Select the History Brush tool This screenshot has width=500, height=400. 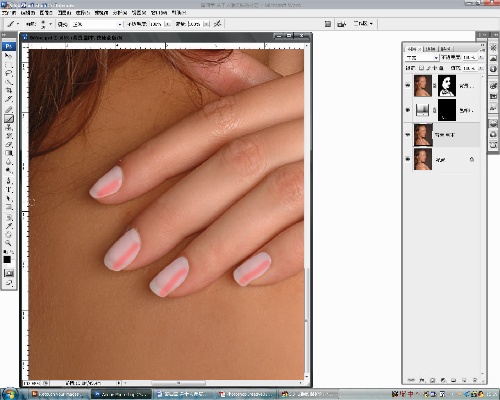[8, 136]
